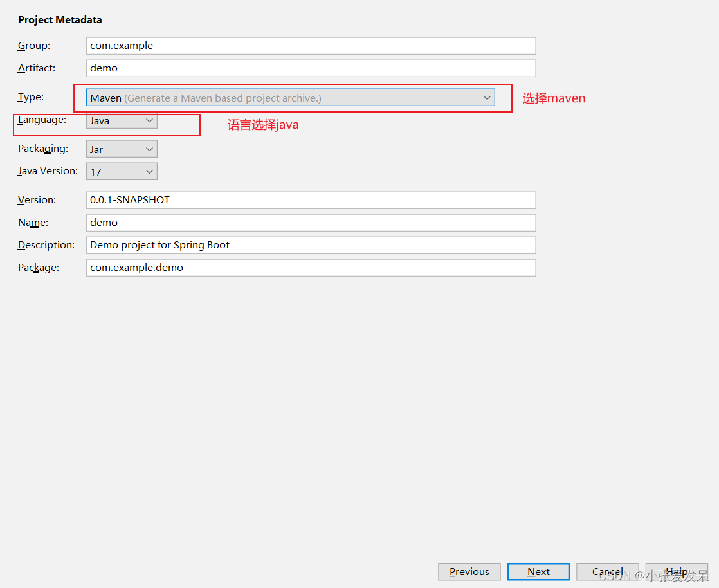
Task: Open the Packaging dropdown showing Jar
Action: [x=121, y=149]
